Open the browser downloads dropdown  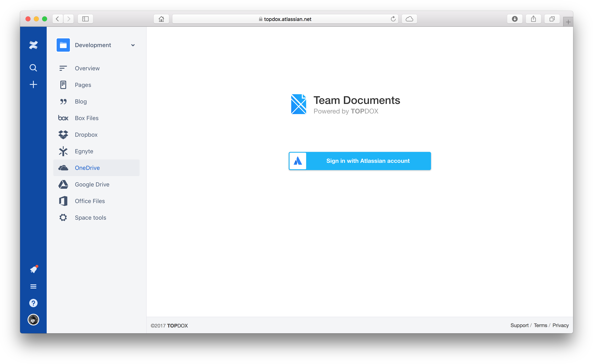[x=515, y=19]
